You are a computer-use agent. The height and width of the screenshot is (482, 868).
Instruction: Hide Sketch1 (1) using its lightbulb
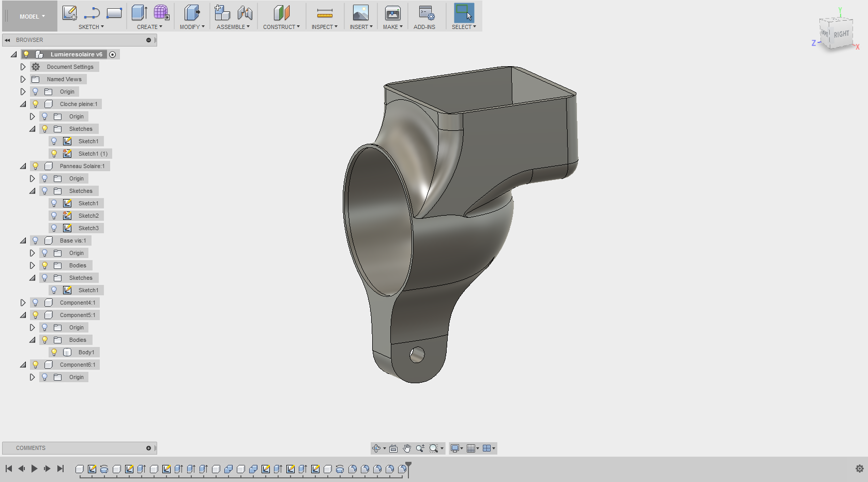[54, 154]
